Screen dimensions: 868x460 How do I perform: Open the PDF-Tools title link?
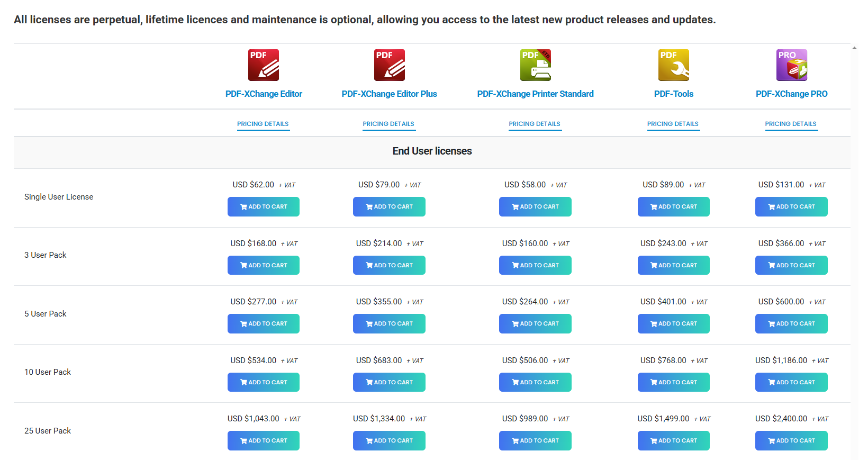click(673, 94)
